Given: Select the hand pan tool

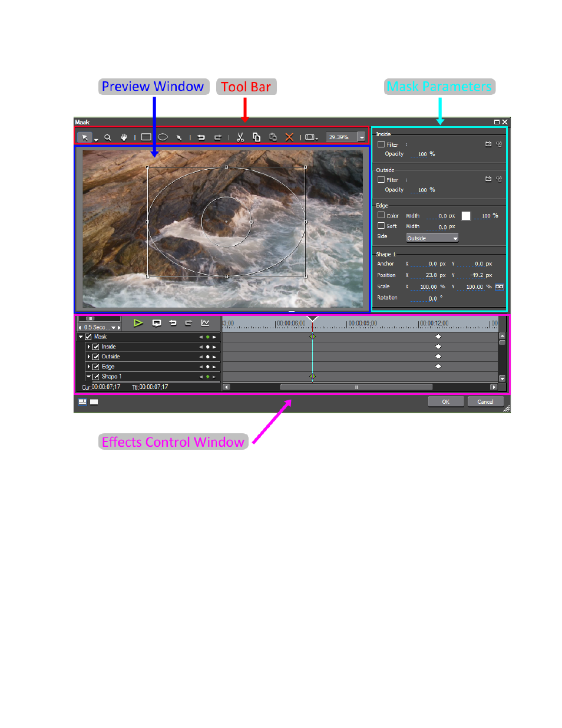Looking at the screenshot, I should [124, 137].
